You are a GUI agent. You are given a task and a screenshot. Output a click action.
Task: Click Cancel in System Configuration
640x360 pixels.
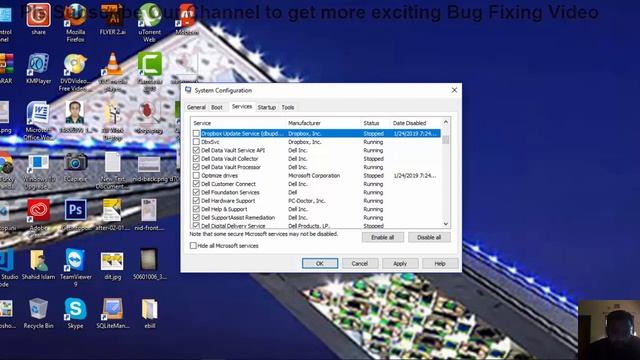click(360, 264)
